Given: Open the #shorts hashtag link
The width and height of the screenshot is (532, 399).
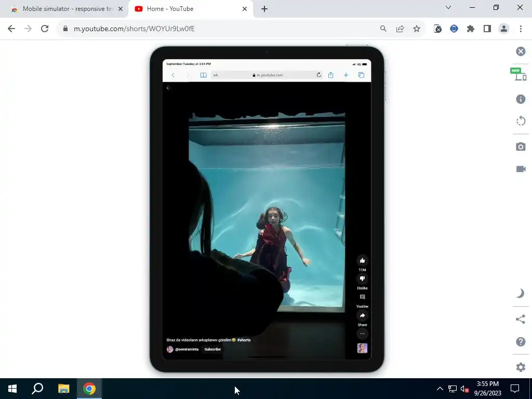Looking at the screenshot, I should tap(244, 340).
